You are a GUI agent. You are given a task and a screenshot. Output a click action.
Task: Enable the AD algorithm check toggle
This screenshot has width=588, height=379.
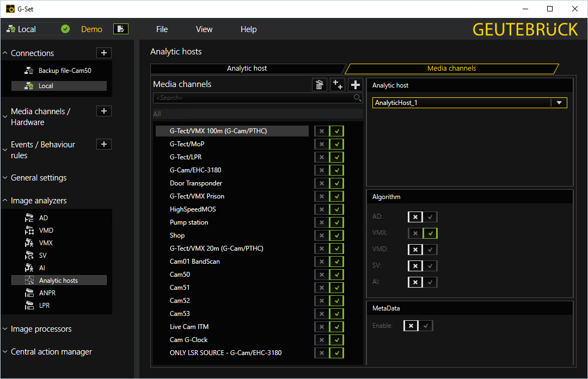[430, 217]
